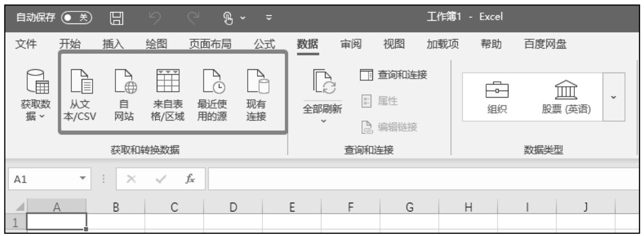Image resolution: width=644 pixels, height=236 pixels.
Task: Switch to the 开始 (Home) tab
Action: click(x=70, y=44)
